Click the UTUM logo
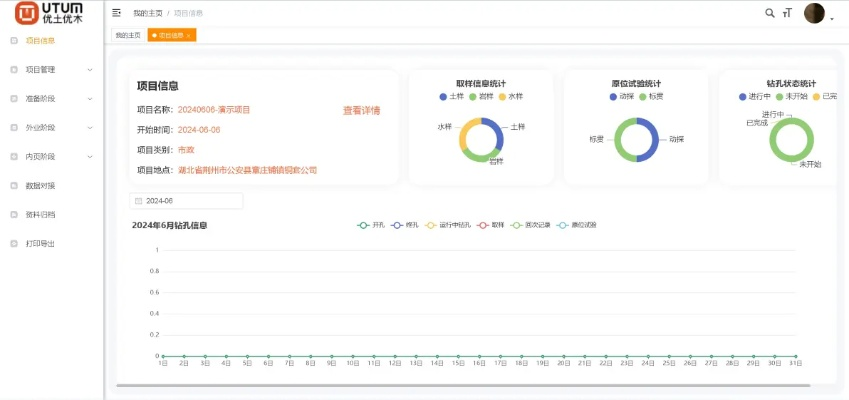 [50, 13]
